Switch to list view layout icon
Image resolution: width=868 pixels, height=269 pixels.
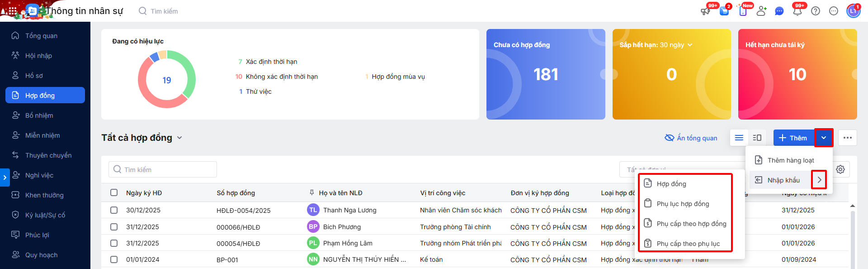pyautogui.click(x=739, y=138)
